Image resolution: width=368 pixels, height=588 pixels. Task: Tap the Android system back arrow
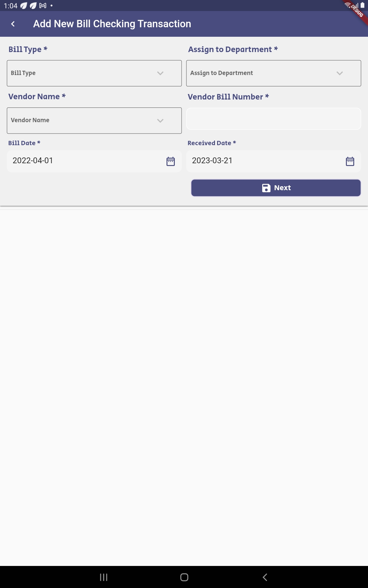[265, 577]
